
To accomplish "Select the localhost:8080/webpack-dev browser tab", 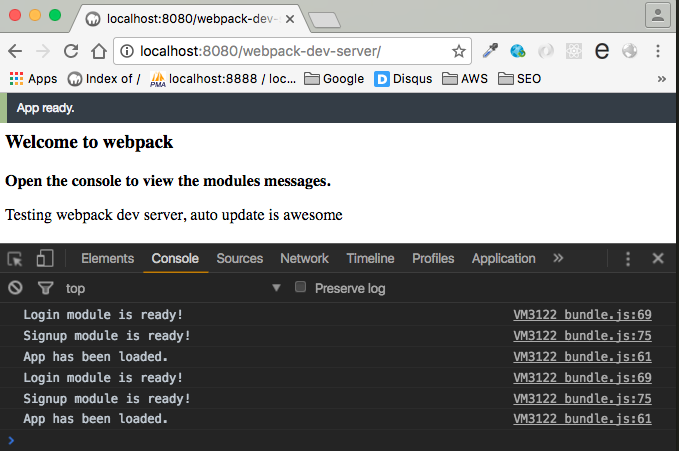I will [x=191, y=19].
